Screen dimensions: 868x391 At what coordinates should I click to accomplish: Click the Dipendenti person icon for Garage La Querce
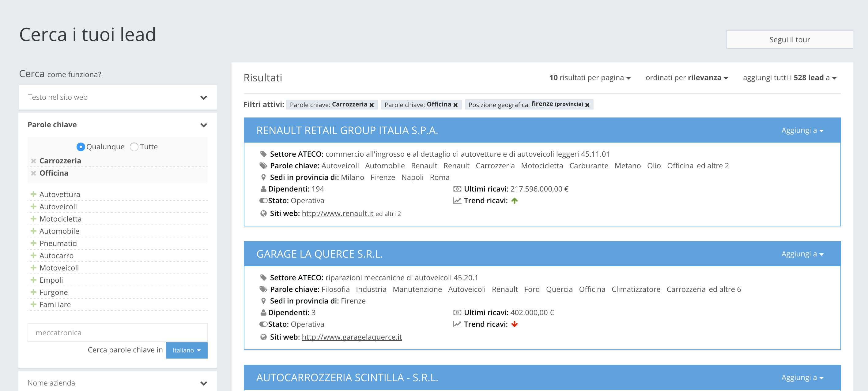point(263,312)
